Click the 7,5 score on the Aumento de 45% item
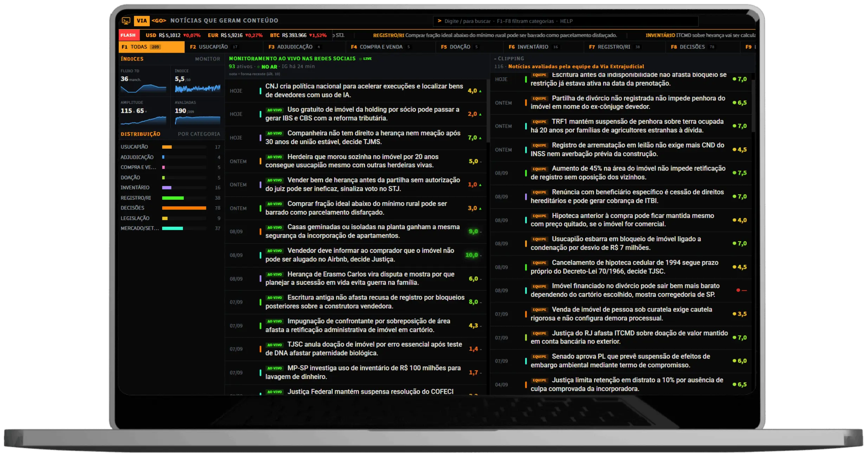The height and width of the screenshot is (457, 868). tap(740, 173)
